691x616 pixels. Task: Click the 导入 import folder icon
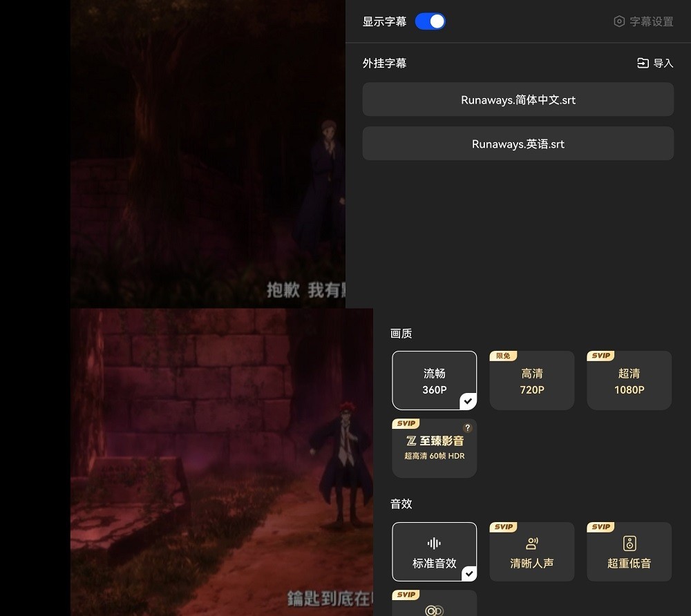642,63
